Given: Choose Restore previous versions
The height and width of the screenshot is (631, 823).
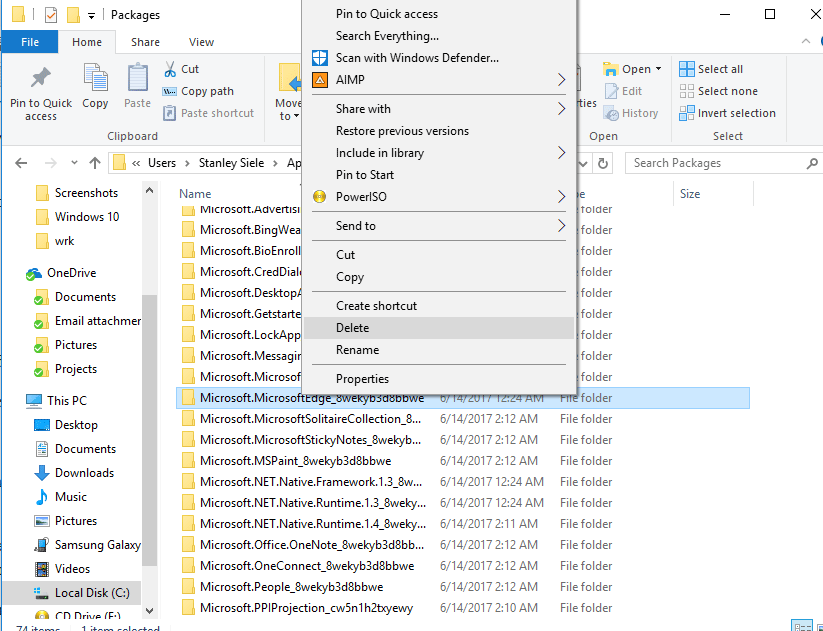Looking at the screenshot, I should pyautogui.click(x=439, y=131).
